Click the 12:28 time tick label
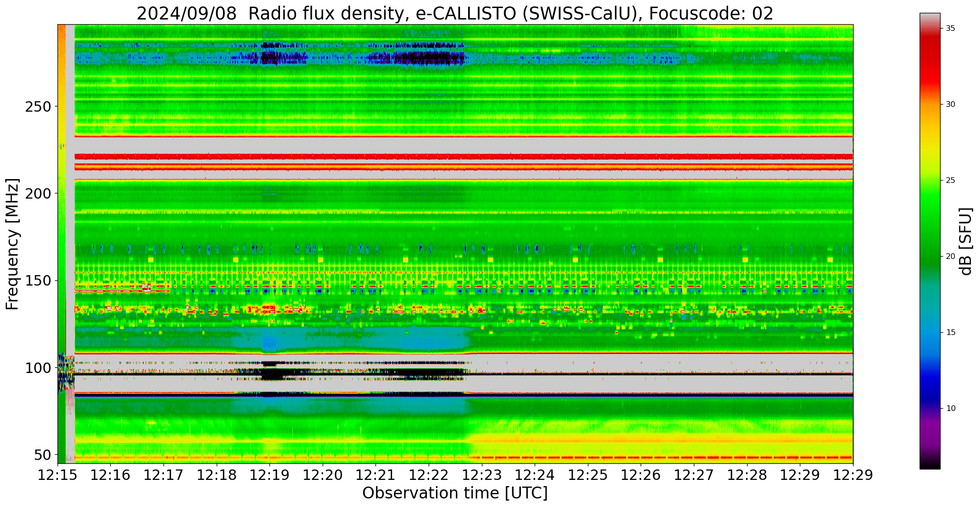This screenshot has height=507, width=980. pyautogui.click(x=747, y=475)
